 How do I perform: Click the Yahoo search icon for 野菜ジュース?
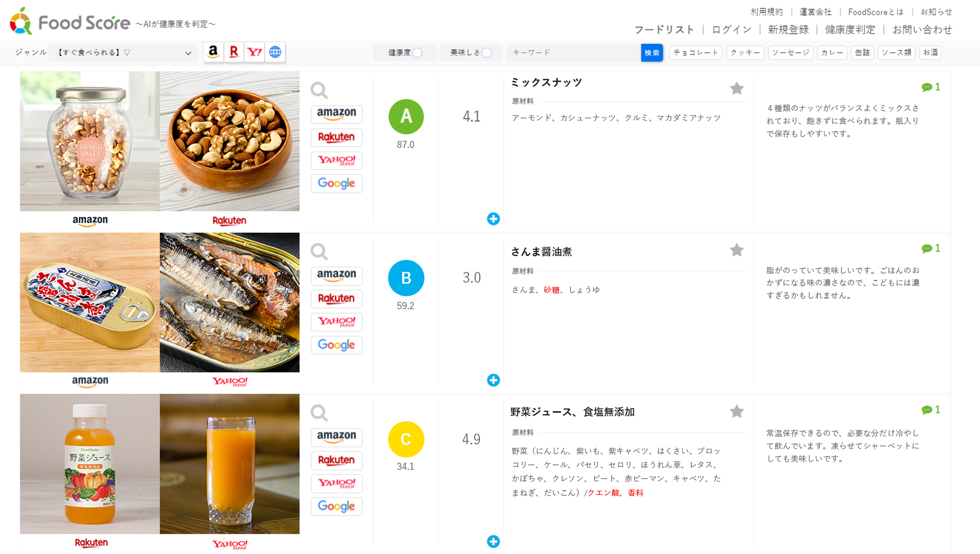(337, 483)
